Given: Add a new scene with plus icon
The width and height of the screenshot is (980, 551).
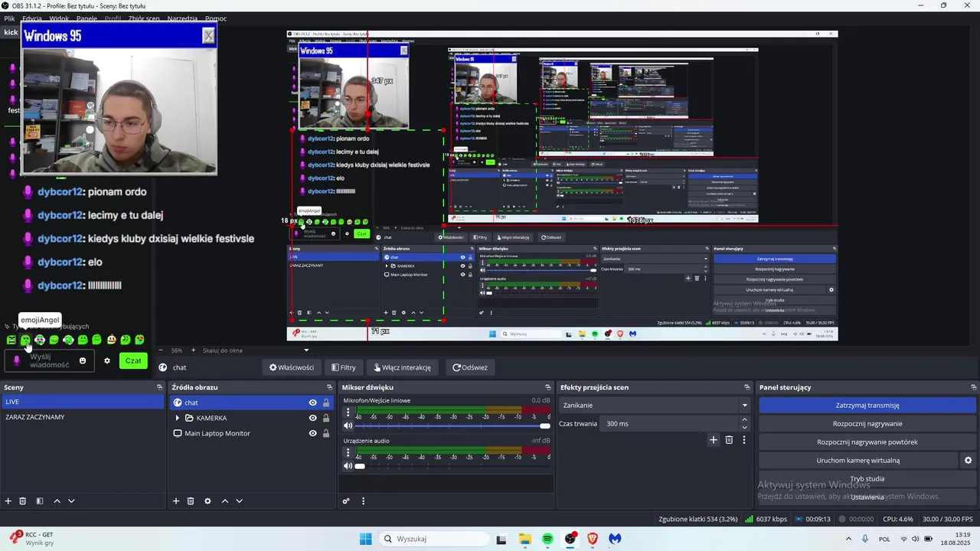Looking at the screenshot, I should pos(8,501).
